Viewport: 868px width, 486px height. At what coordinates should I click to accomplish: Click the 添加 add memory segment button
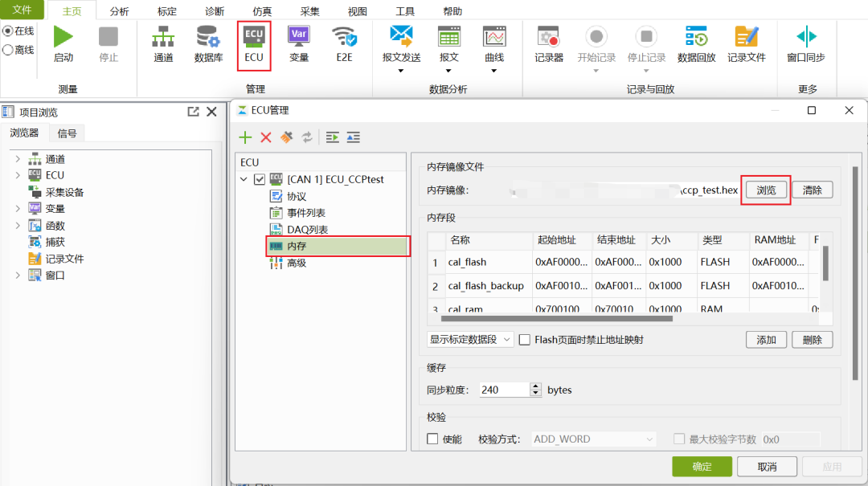click(x=766, y=340)
